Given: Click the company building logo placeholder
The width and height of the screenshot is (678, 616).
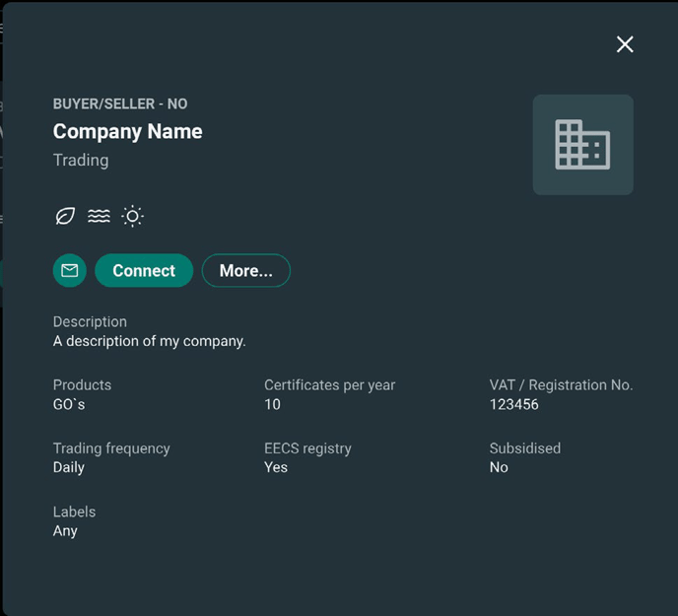Looking at the screenshot, I should (582, 145).
